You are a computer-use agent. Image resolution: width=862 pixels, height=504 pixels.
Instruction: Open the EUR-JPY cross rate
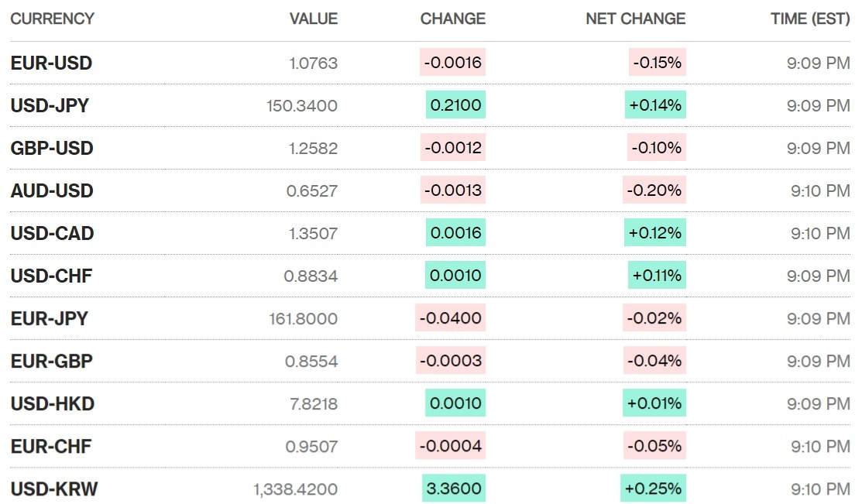(49, 319)
